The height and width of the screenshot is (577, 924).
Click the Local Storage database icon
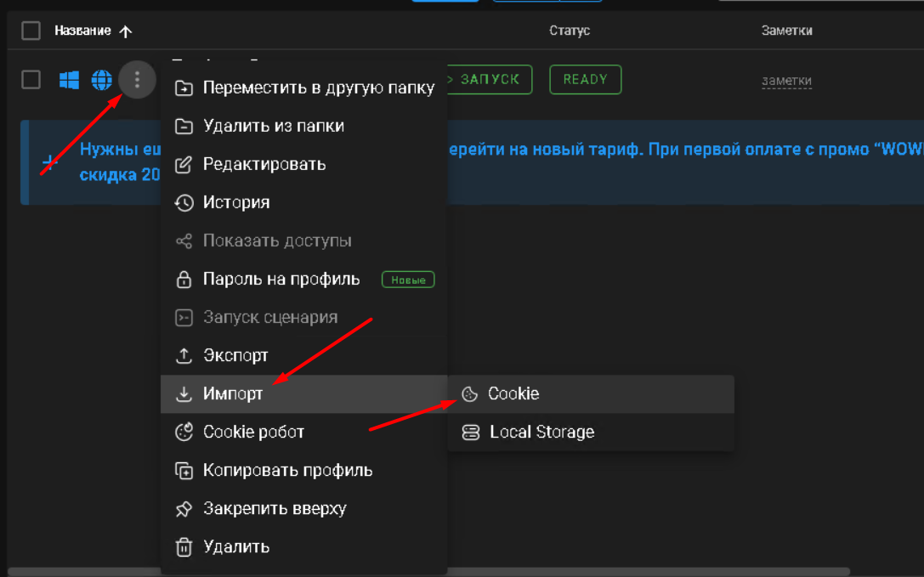(470, 433)
